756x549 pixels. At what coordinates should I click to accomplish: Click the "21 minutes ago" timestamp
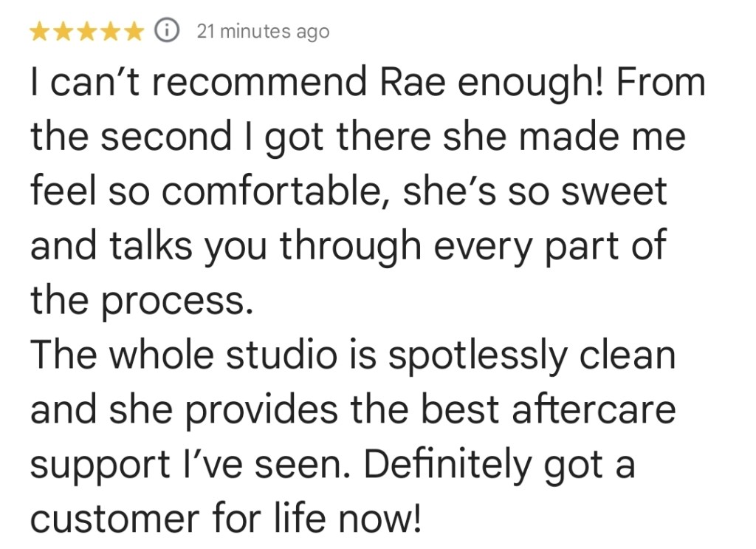[x=263, y=32]
